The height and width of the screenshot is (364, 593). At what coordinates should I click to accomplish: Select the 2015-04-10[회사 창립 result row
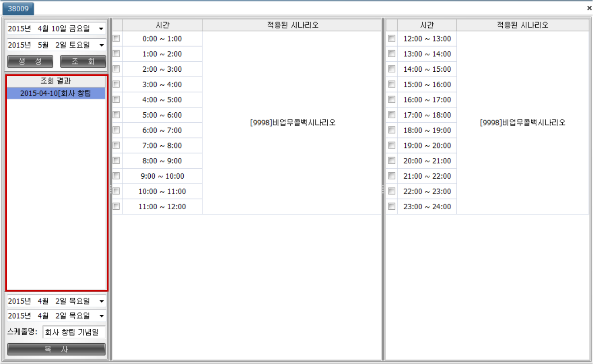[56, 93]
